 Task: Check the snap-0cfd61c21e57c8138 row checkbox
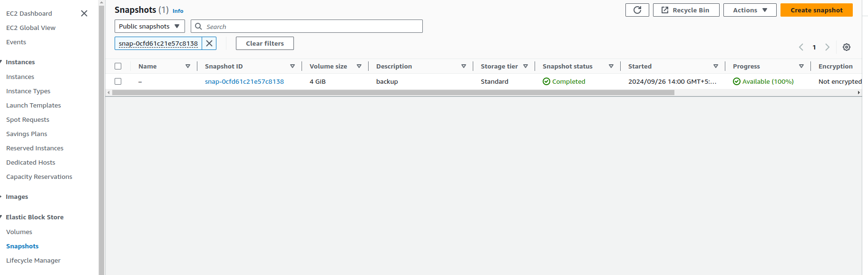118,81
